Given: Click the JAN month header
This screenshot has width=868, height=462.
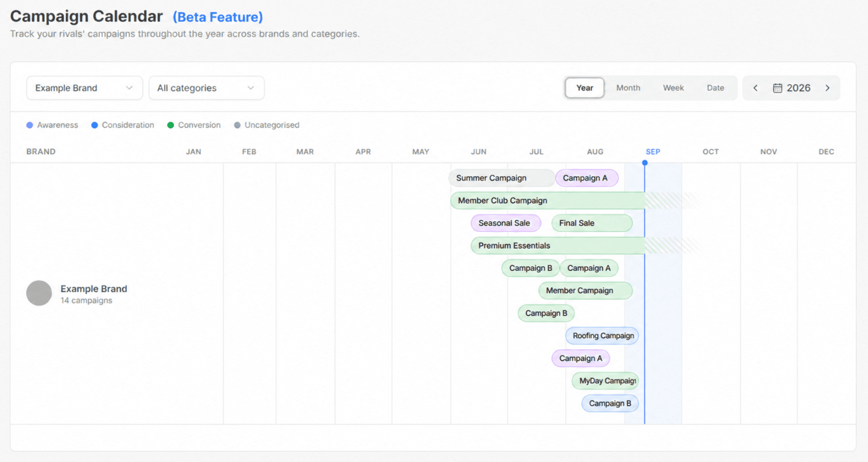Looking at the screenshot, I should click(194, 152).
